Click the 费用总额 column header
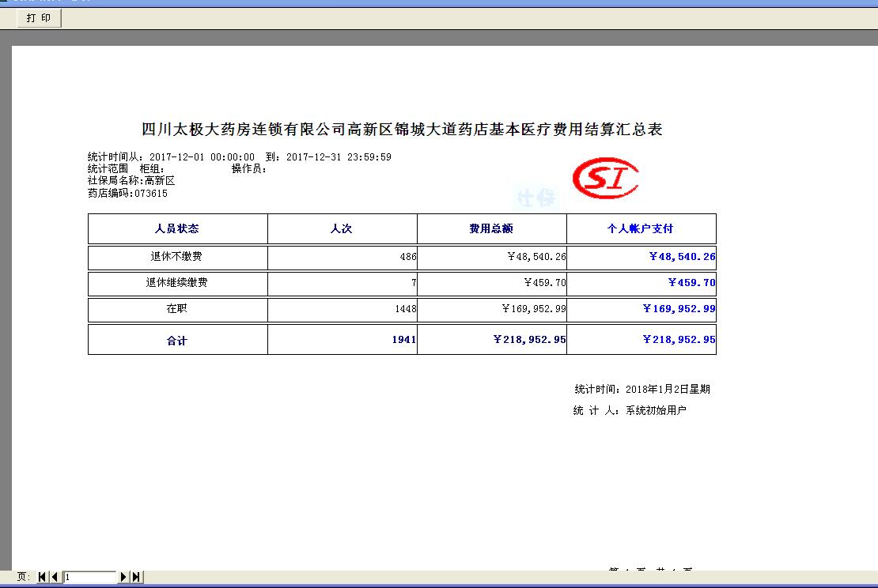 491,228
